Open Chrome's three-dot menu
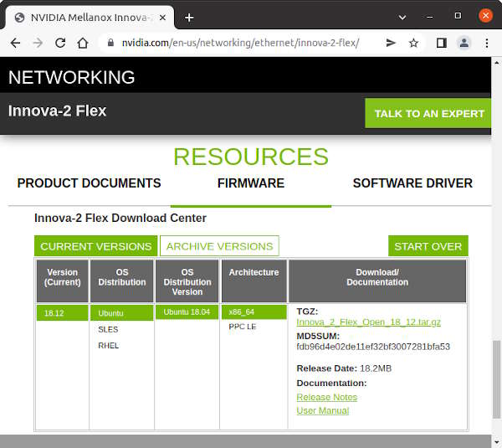Screen dimensions: 502x448 (x=487, y=43)
